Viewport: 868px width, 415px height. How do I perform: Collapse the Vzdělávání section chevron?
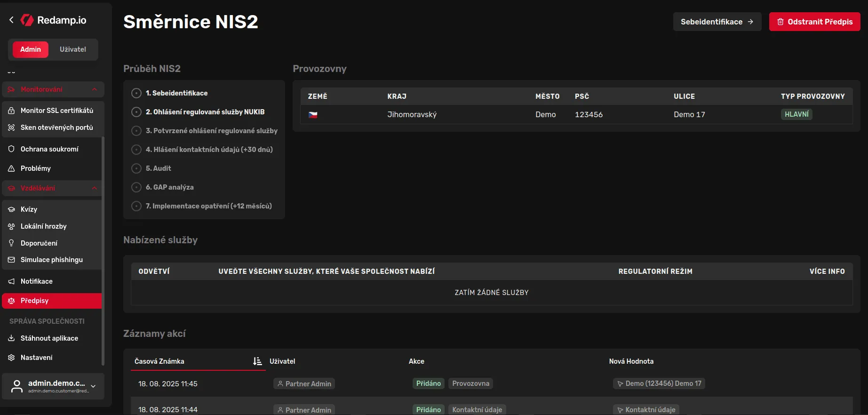pyautogui.click(x=95, y=188)
